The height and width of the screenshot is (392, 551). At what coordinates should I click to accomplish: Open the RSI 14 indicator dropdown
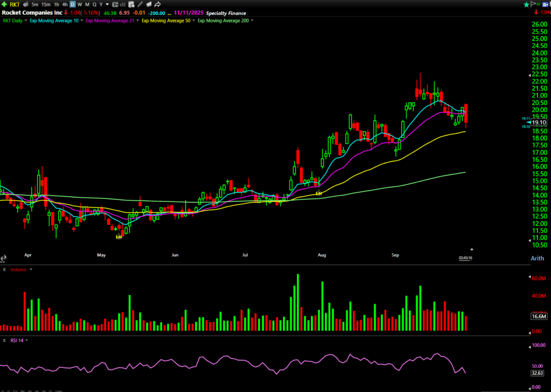pyautogui.click(x=26, y=340)
